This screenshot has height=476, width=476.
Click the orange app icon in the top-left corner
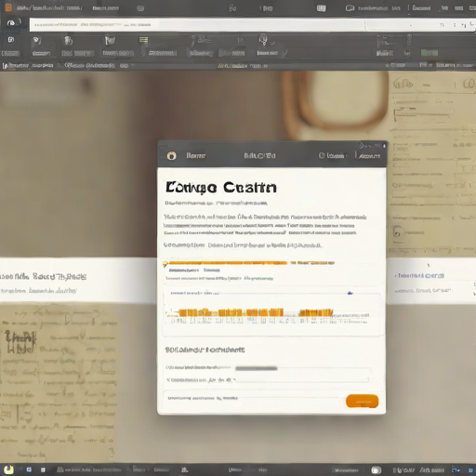pos(8,7)
